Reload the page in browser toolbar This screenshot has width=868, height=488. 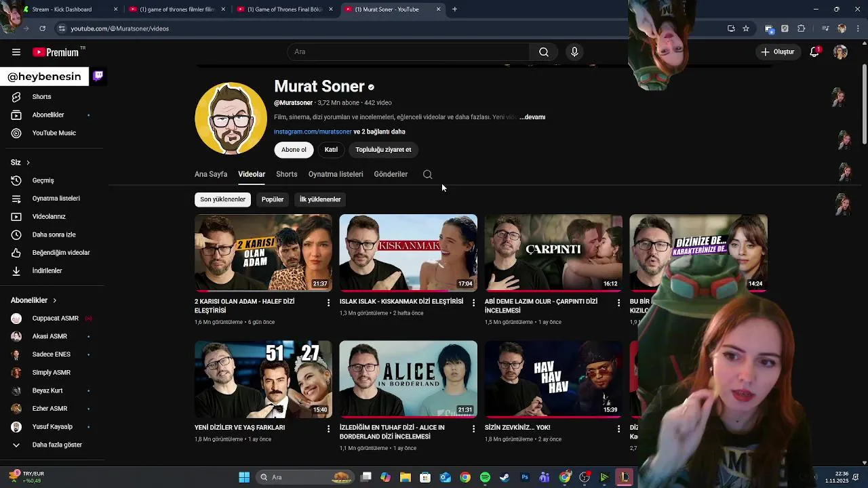(x=42, y=28)
